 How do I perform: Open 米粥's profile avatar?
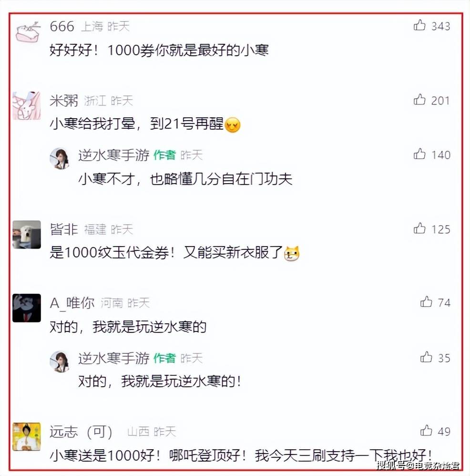[x=27, y=105]
